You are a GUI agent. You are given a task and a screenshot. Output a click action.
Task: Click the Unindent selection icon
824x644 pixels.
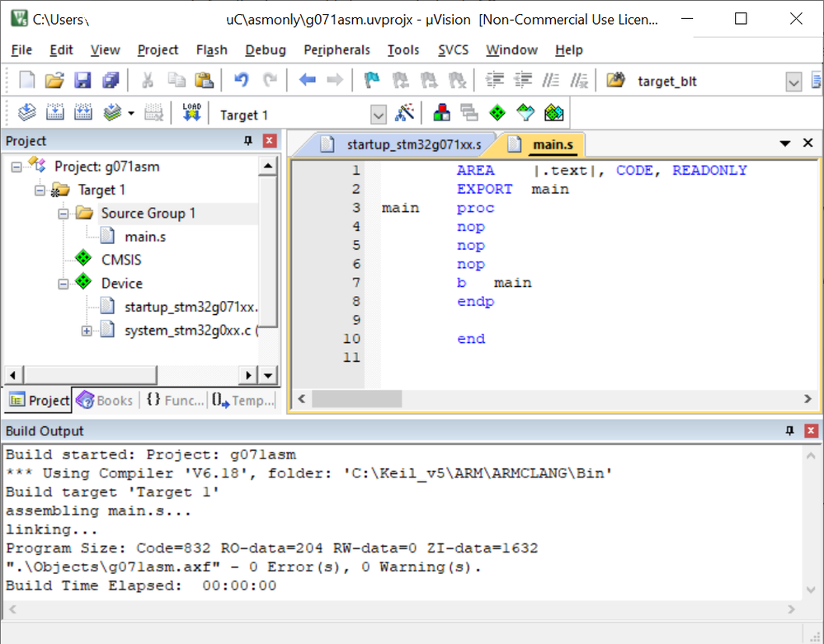(523, 80)
